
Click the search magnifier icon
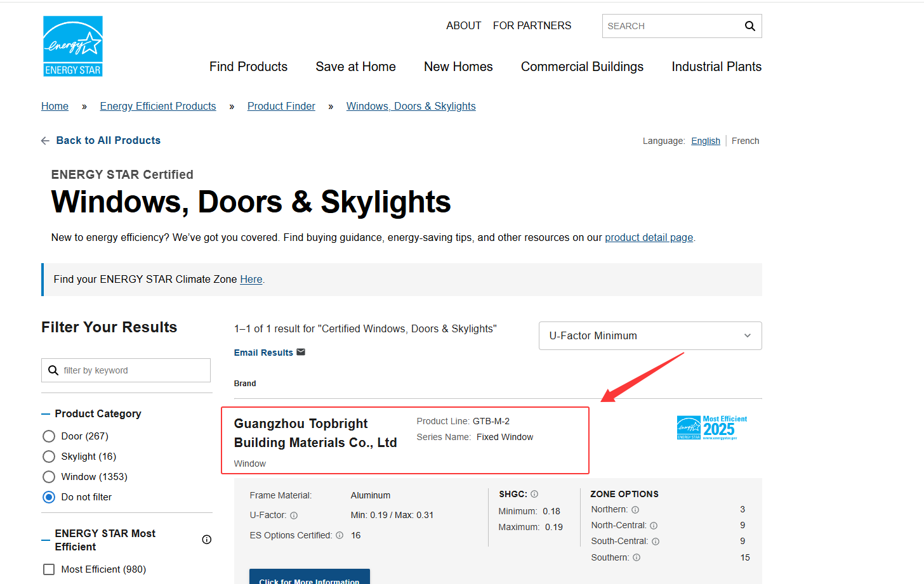pyautogui.click(x=749, y=26)
